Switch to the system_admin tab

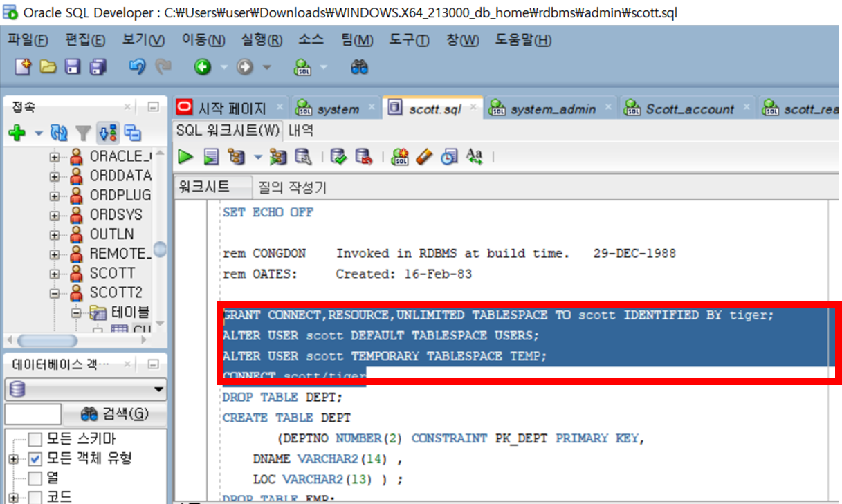552,109
